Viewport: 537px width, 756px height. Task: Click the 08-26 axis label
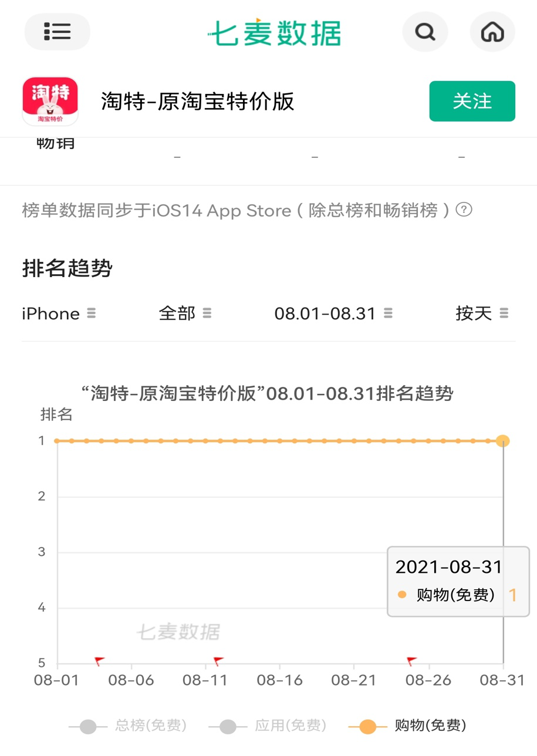coord(429,680)
